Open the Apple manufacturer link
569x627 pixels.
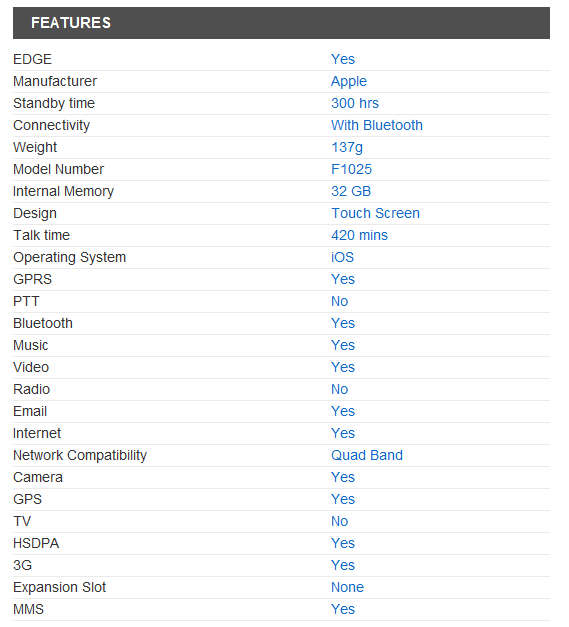[x=349, y=82]
